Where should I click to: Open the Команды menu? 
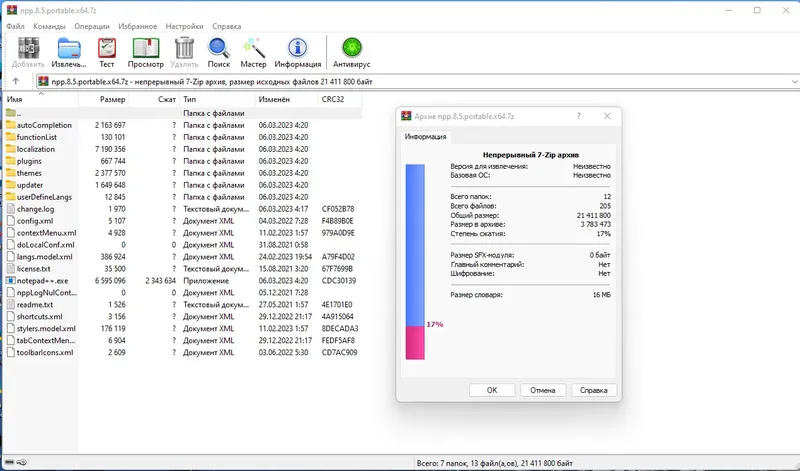point(49,26)
